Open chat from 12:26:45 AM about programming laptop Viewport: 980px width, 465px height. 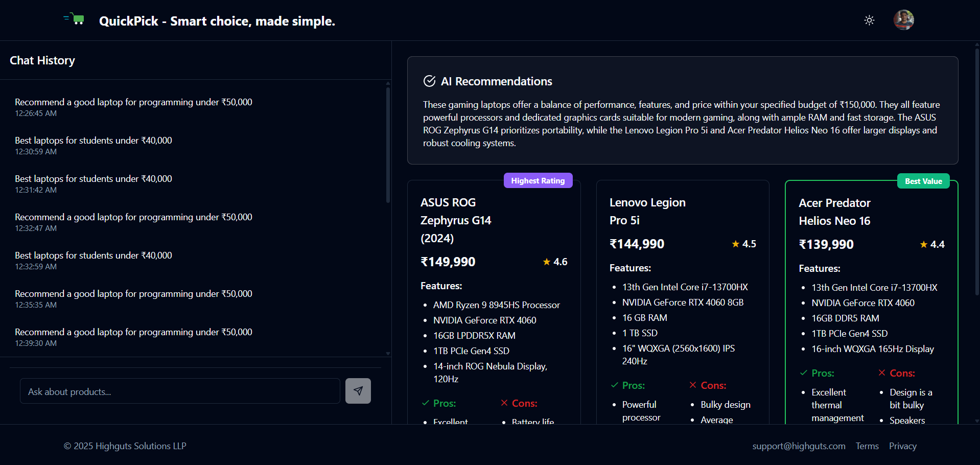tap(133, 107)
